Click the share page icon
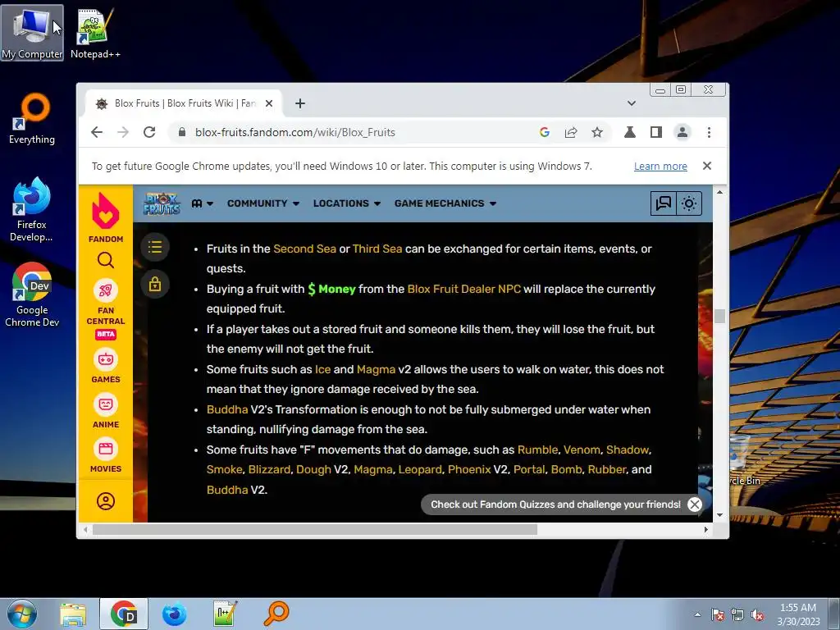The image size is (840, 630). click(571, 132)
